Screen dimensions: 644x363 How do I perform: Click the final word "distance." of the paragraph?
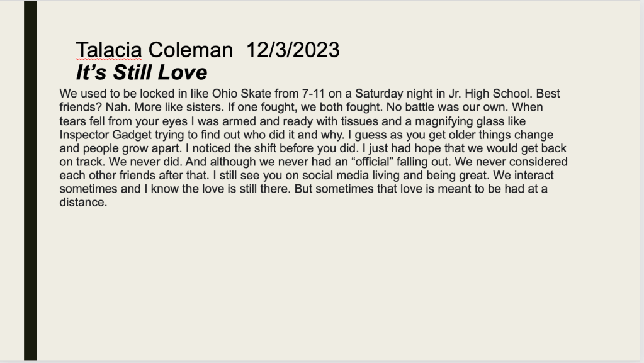click(x=84, y=203)
